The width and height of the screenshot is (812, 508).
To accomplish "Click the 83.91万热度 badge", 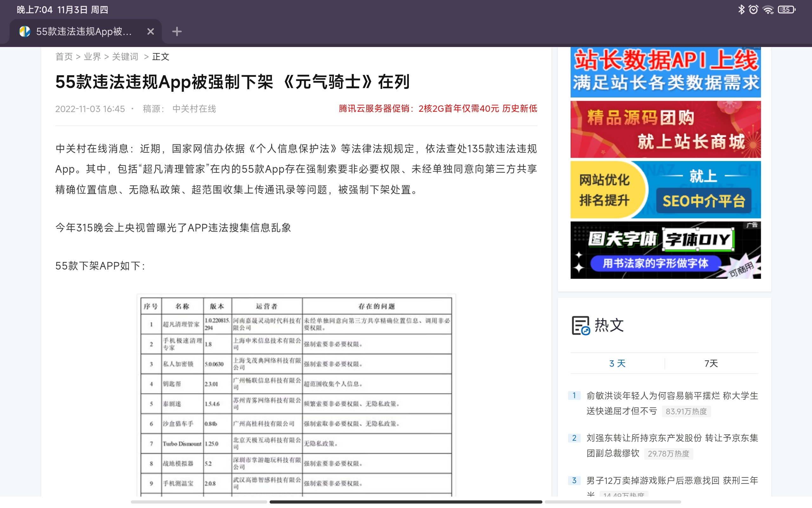I will click(686, 411).
